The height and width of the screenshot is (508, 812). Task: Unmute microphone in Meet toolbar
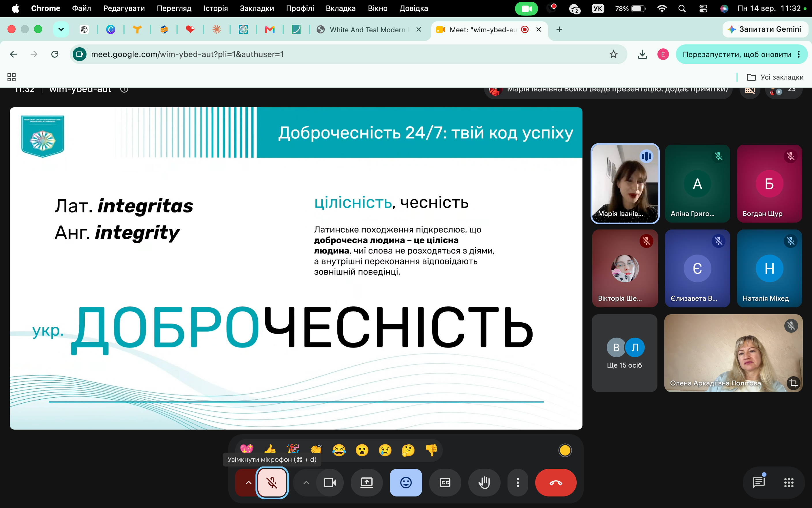click(x=272, y=482)
